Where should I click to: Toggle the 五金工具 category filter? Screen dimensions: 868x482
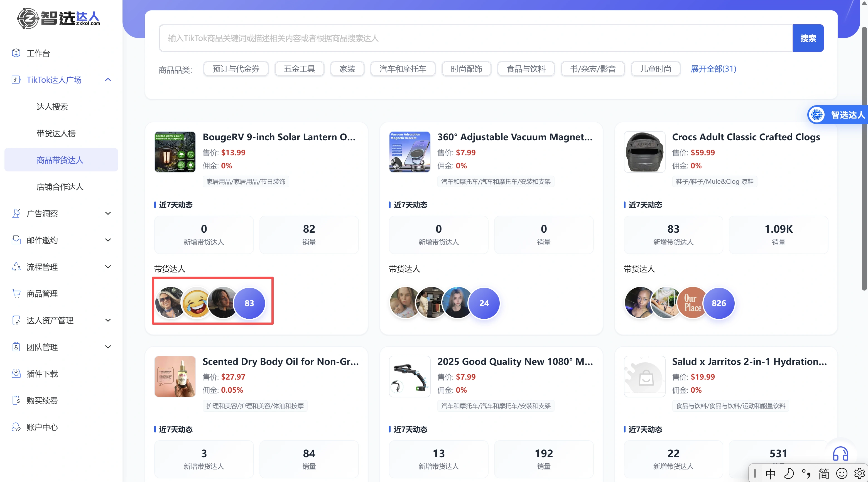pyautogui.click(x=299, y=69)
